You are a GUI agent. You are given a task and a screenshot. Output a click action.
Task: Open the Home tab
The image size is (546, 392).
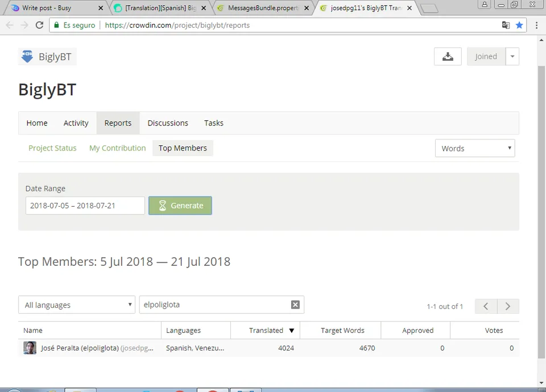coord(37,123)
